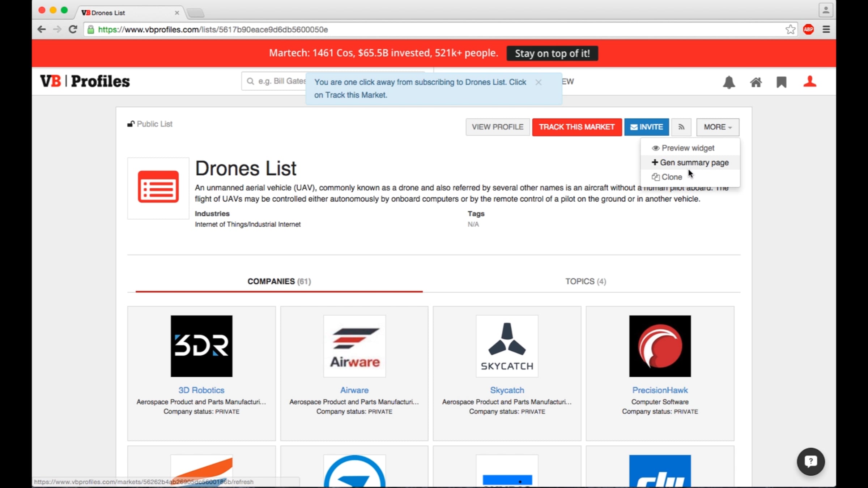Open the notifications bell icon
This screenshot has width=868, height=488.
729,82
